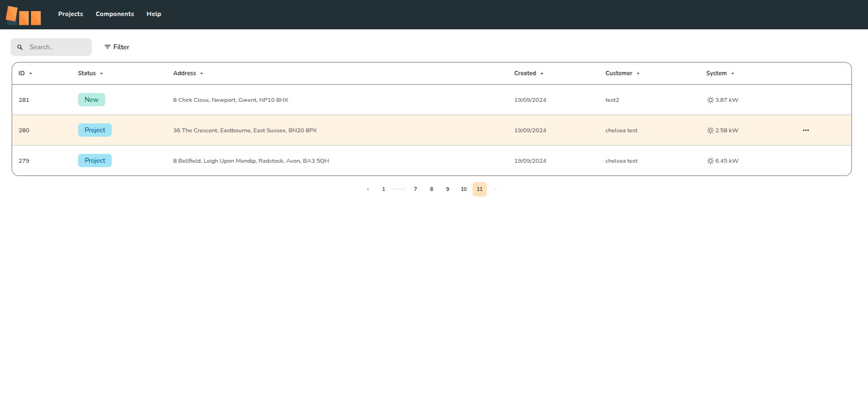Click the orange app logo

point(23,15)
